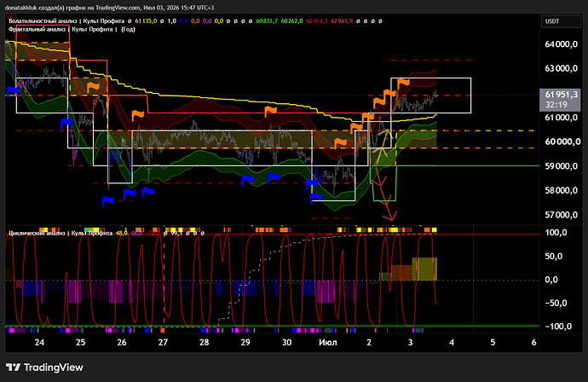Click the donatakkluk author header text
This screenshot has height=382, width=588.
[109, 8]
